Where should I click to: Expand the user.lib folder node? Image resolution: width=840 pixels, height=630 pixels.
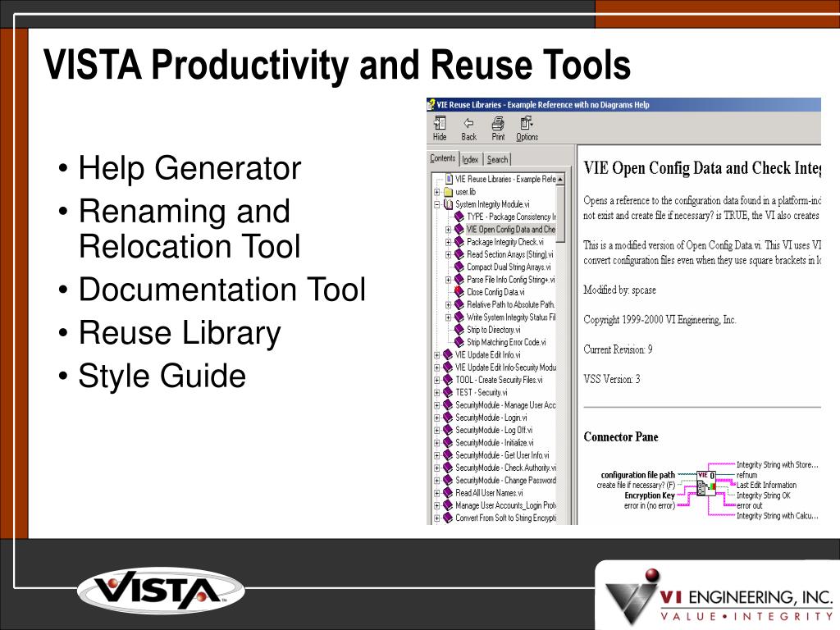point(437,192)
